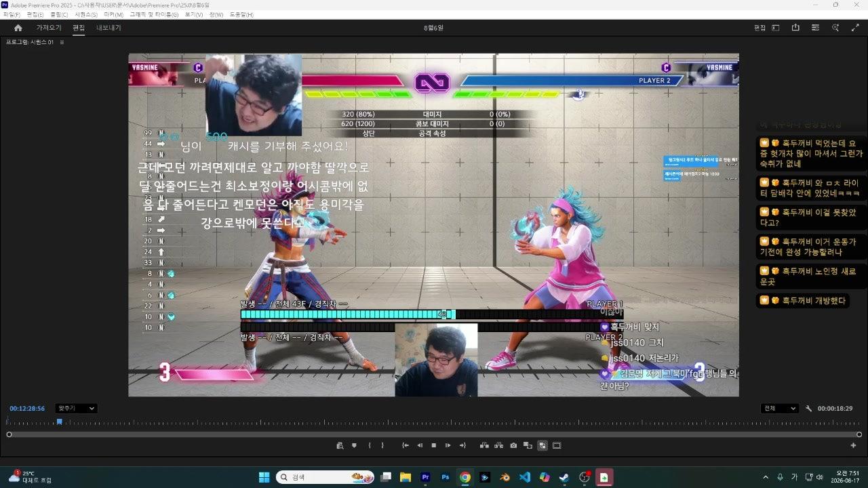Open the 마커(M) menu

click(113, 14)
